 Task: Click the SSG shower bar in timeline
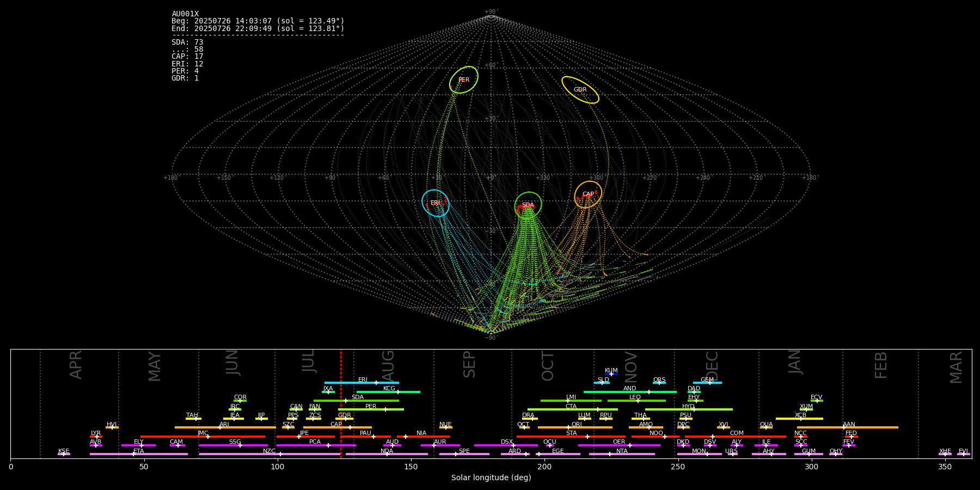[x=233, y=445]
